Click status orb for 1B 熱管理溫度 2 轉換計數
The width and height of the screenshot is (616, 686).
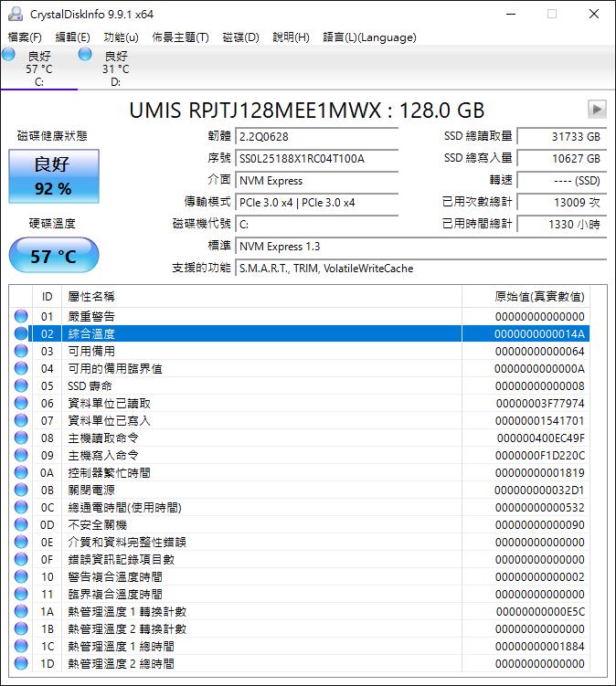[21, 628]
